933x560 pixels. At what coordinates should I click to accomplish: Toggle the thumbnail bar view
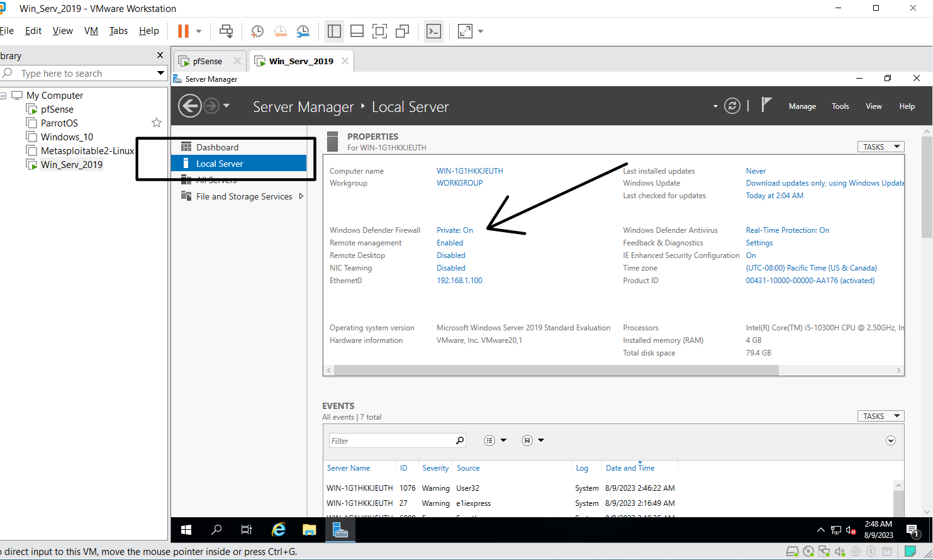click(357, 31)
